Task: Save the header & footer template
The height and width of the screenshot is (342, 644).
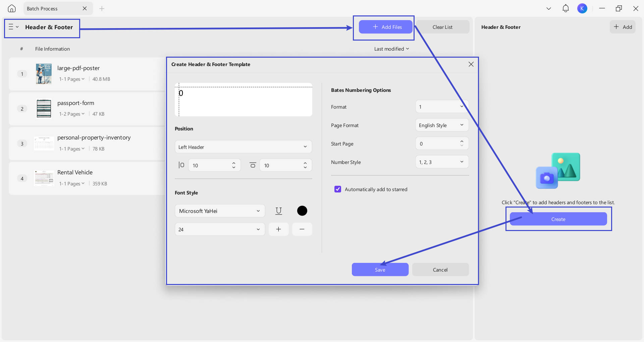Action: pos(380,270)
